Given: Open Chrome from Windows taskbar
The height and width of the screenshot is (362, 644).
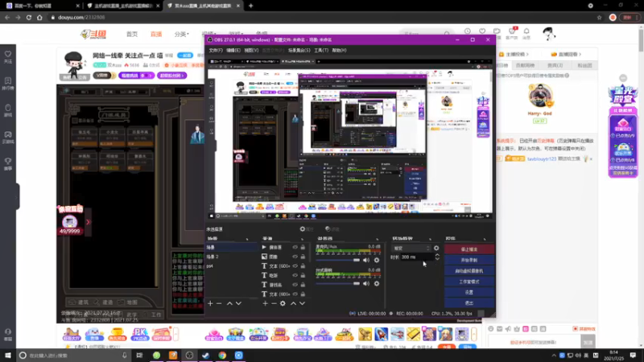Looking at the screenshot, I should tap(222, 356).
